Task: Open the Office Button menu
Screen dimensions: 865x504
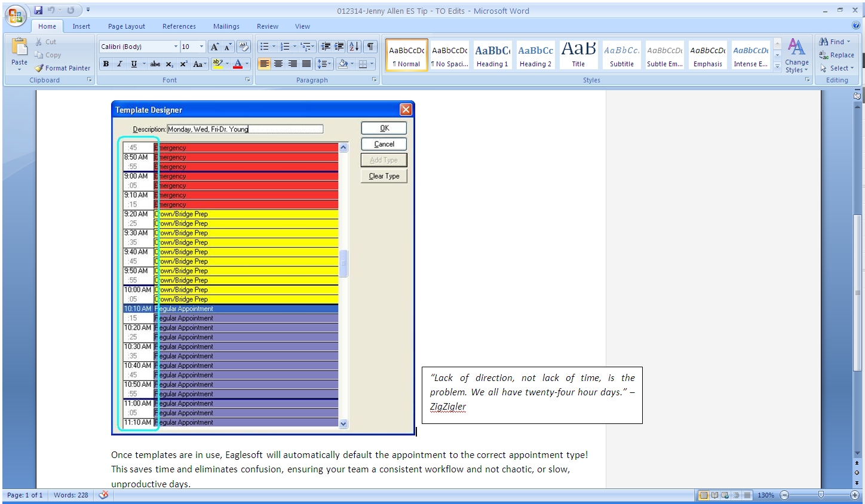Action: coord(16,16)
